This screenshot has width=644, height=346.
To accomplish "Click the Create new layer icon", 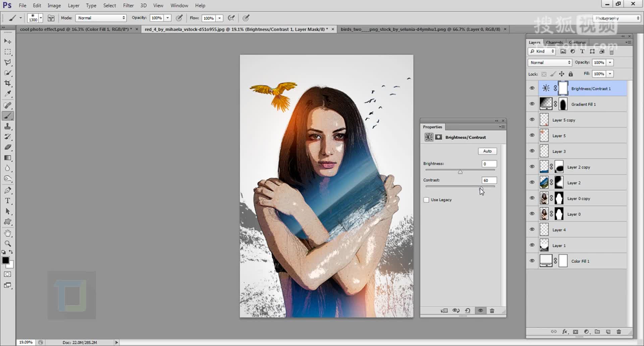I will [608, 332].
